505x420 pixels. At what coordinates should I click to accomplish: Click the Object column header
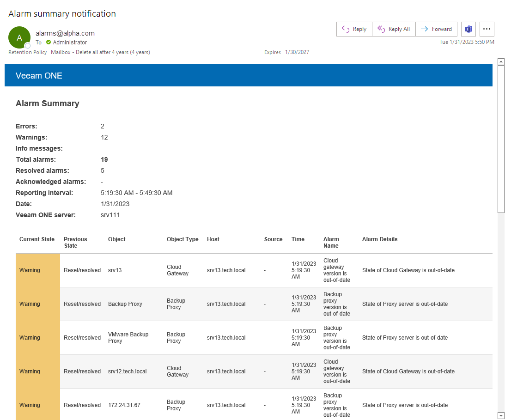(116, 239)
